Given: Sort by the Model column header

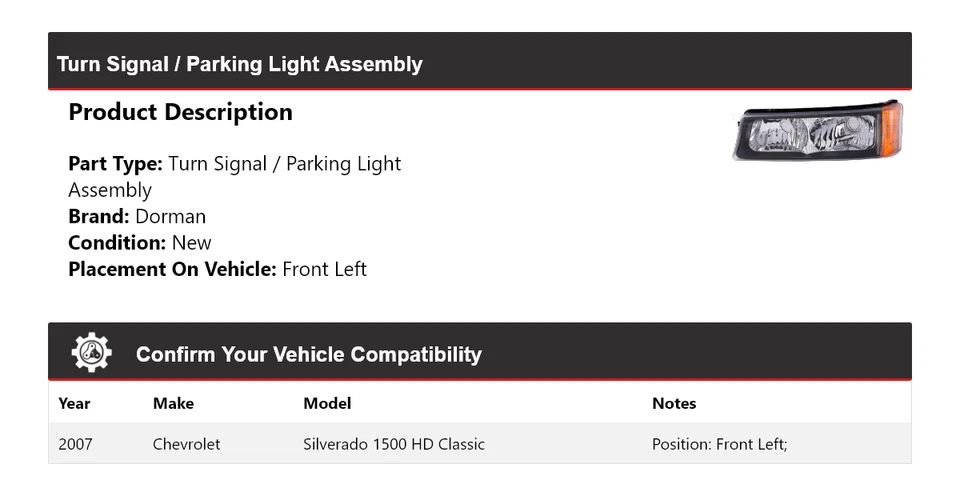Looking at the screenshot, I should (x=327, y=403).
